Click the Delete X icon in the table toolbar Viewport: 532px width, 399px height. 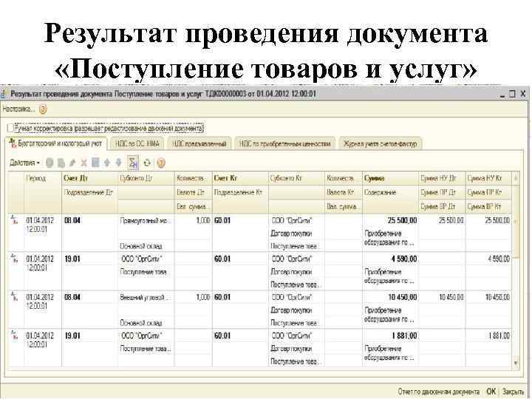pos(83,163)
